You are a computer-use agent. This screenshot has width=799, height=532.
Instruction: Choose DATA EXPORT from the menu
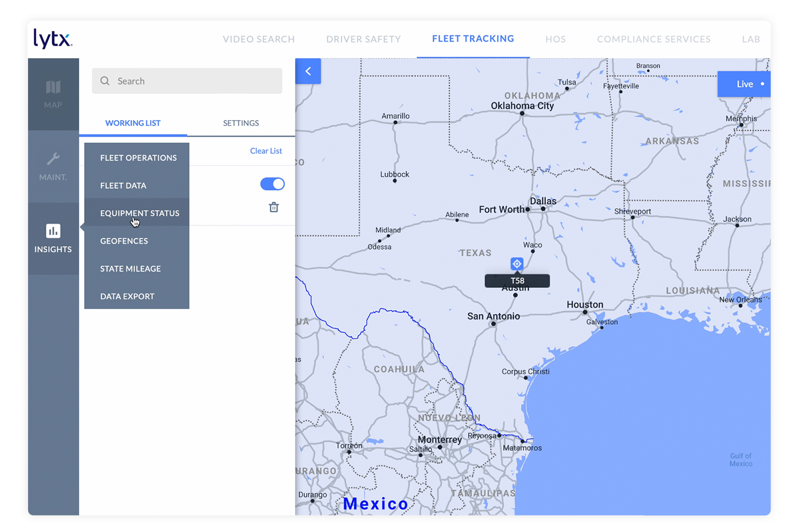click(x=126, y=296)
